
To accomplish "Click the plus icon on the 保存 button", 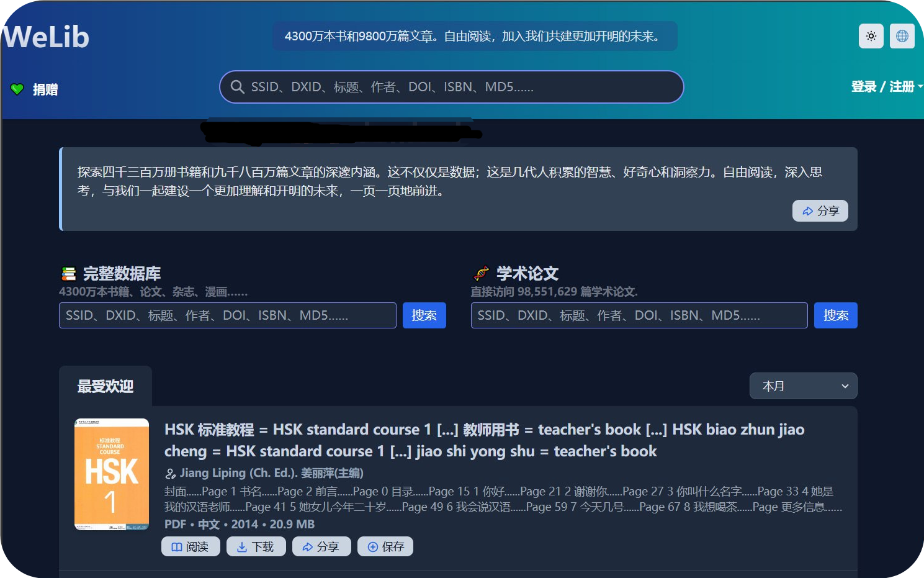I will click(372, 546).
